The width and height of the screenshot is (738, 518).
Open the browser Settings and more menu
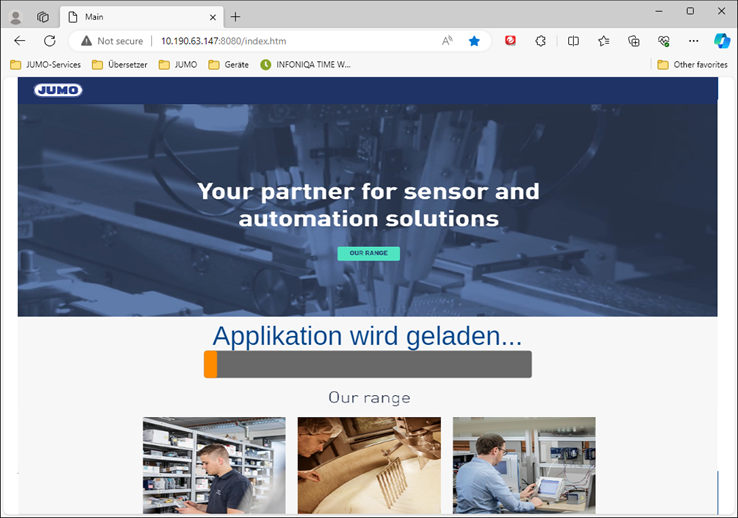point(694,41)
